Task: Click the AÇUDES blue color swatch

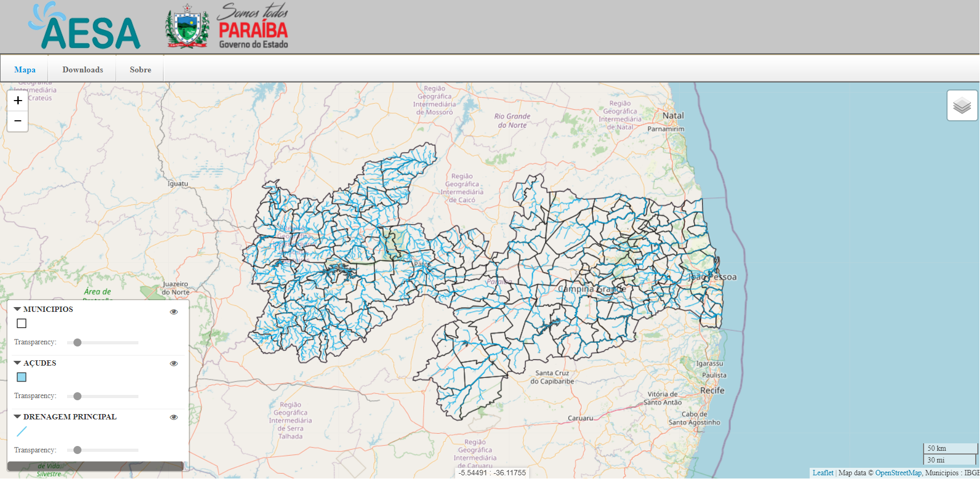Action: coord(21,377)
